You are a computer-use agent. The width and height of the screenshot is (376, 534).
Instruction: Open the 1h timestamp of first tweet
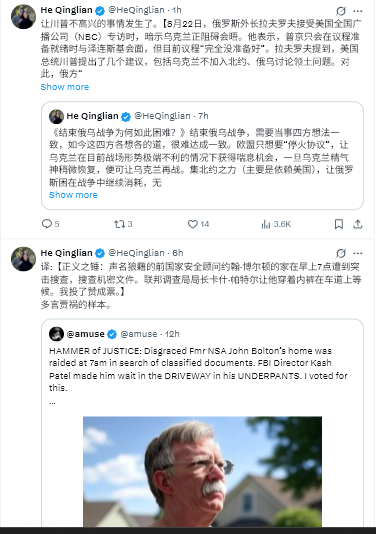[177, 10]
